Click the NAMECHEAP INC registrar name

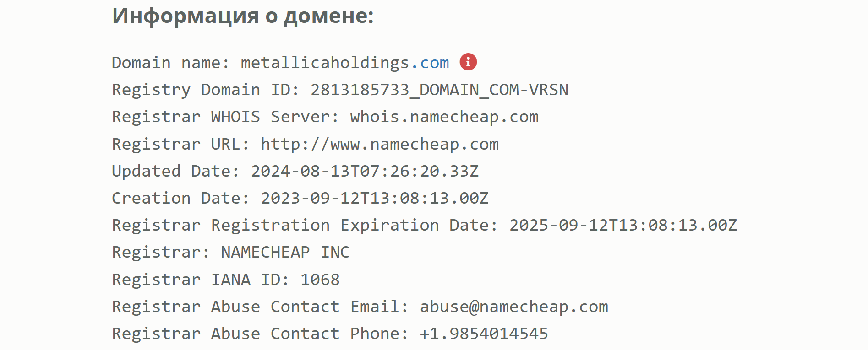click(x=285, y=252)
